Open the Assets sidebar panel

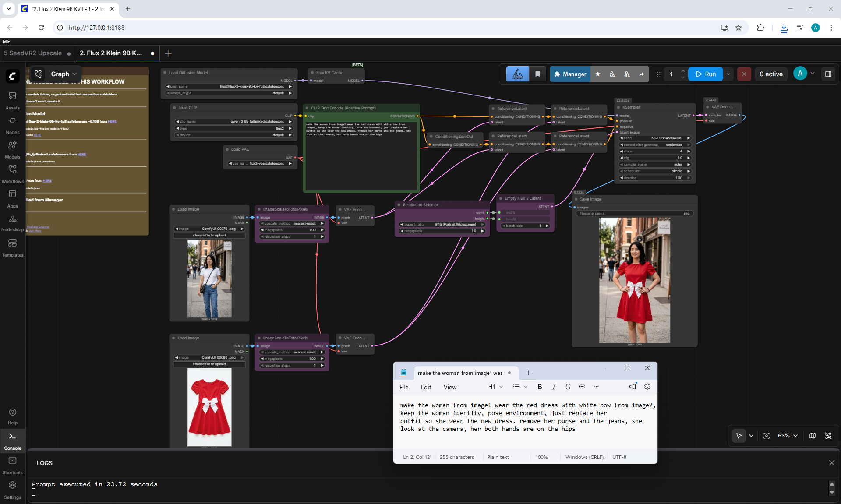13,101
